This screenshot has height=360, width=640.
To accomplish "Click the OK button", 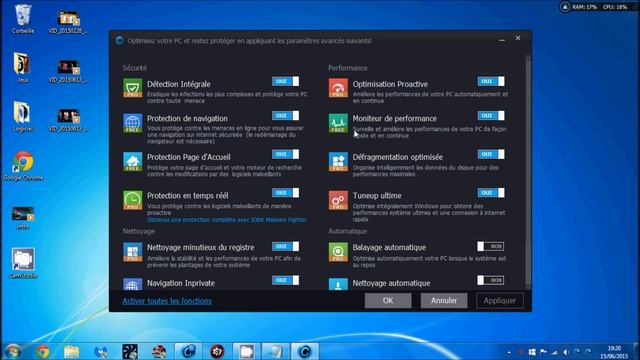I will click(x=388, y=300).
